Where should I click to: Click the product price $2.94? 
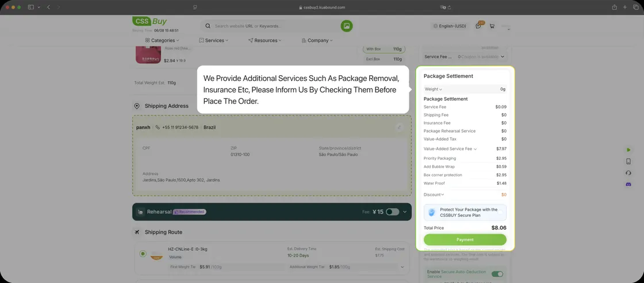pyautogui.click(x=169, y=61)
